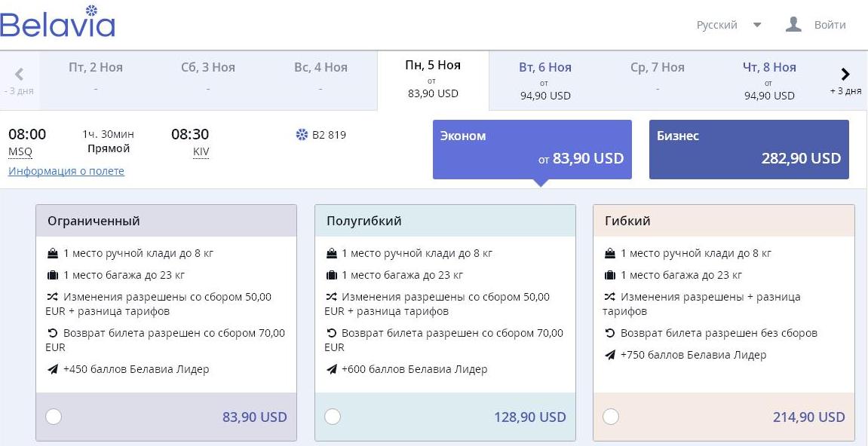This screenshot has width=868, height=446.
Task: Select the Гибкий fare radio button for 214,90 USD
Action: 611,417
